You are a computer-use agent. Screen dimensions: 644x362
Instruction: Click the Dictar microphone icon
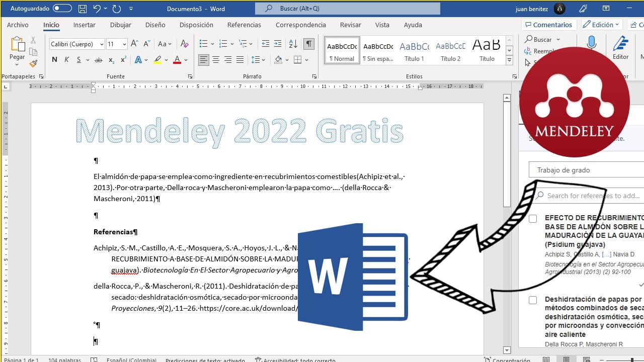click(x=592, y=43)
